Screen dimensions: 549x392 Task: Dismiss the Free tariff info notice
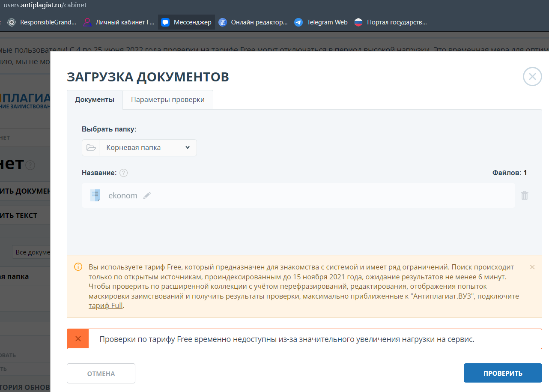(532, 267)
